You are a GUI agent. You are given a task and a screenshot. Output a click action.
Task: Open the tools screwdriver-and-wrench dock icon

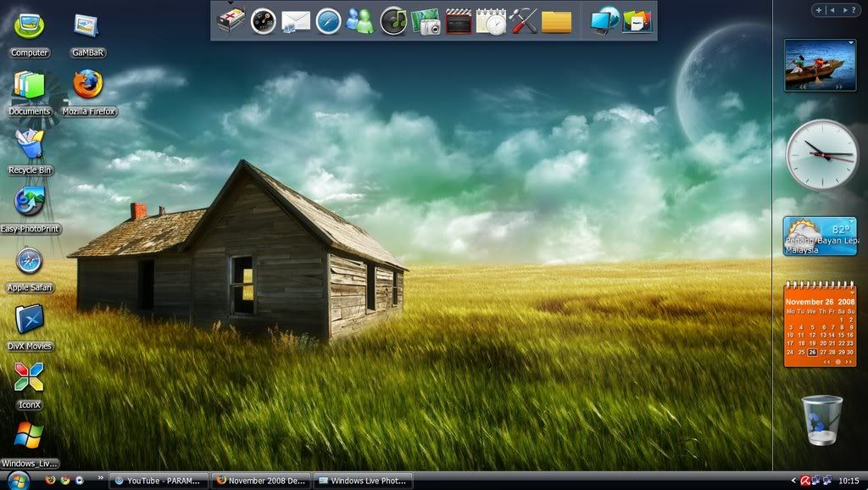click(x=524, y=21)
